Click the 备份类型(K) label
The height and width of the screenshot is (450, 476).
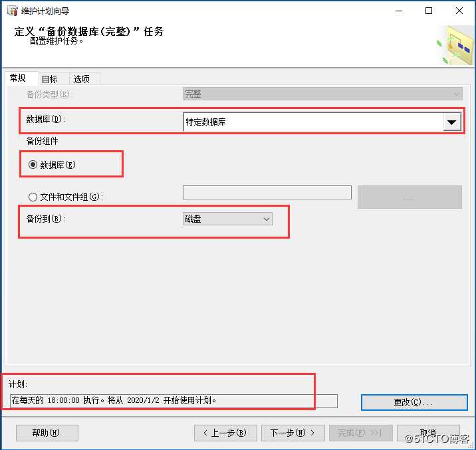point(48,94)
